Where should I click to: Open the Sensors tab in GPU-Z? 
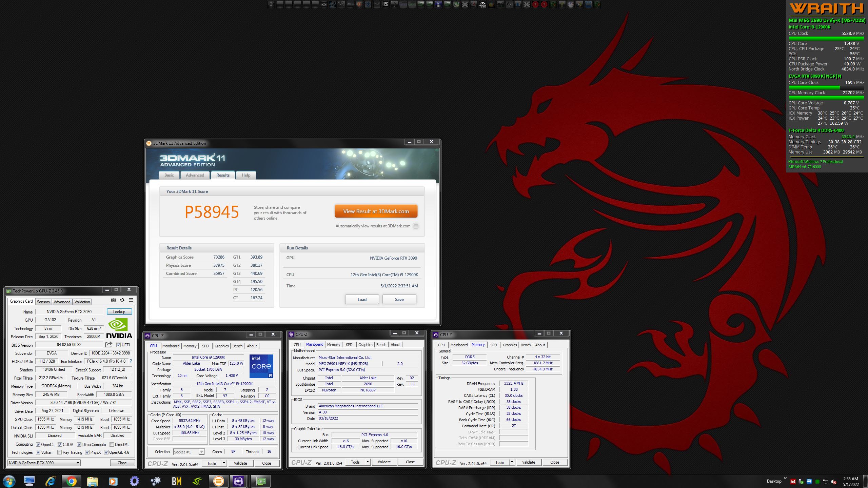tap(43, 302)
